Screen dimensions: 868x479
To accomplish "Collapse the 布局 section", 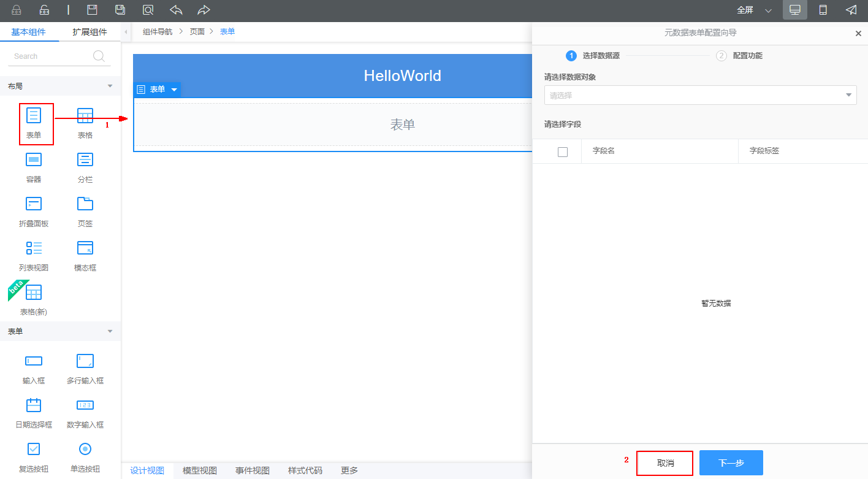I will click(x=110, y=86).
